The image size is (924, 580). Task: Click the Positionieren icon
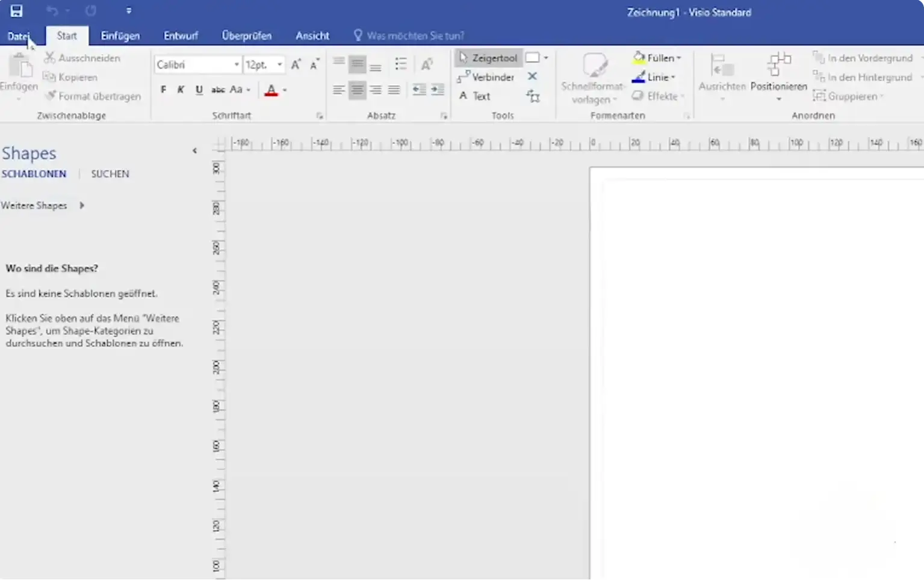click(778, 75)
